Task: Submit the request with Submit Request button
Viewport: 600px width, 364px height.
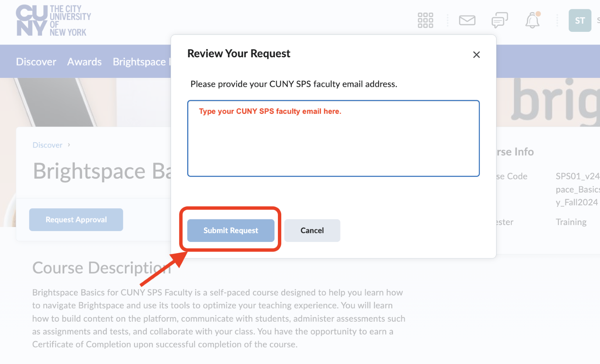Action: [x=230, y=230]
